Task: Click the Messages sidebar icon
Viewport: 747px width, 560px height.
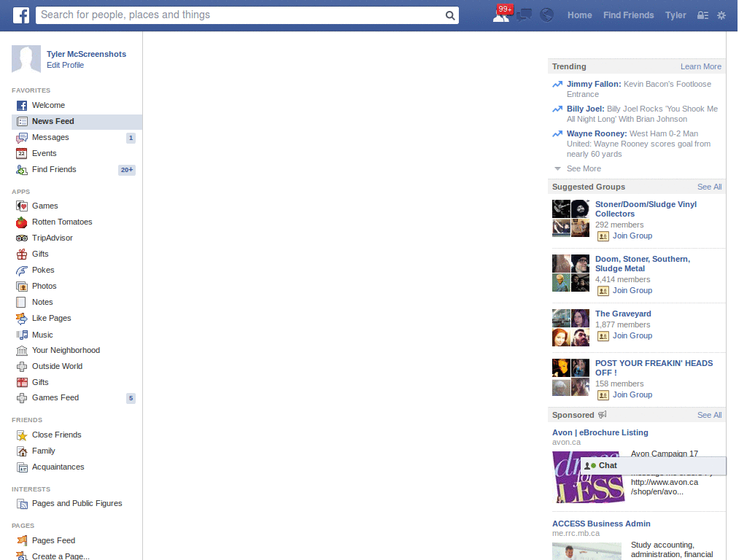Action: (x=21, y=138)
